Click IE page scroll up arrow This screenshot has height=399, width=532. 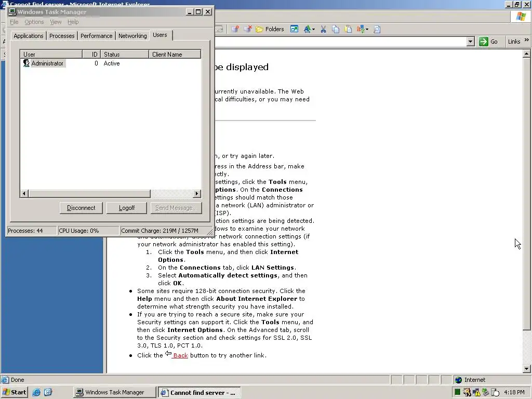pos(526,54)
